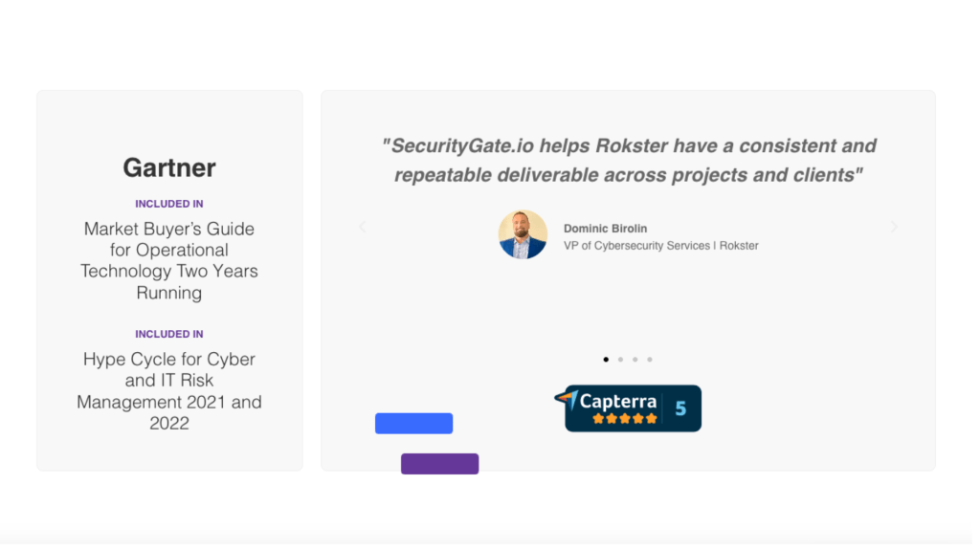Click the second INCLUDED IN label above Hype Cycle

tap(170, 337)
